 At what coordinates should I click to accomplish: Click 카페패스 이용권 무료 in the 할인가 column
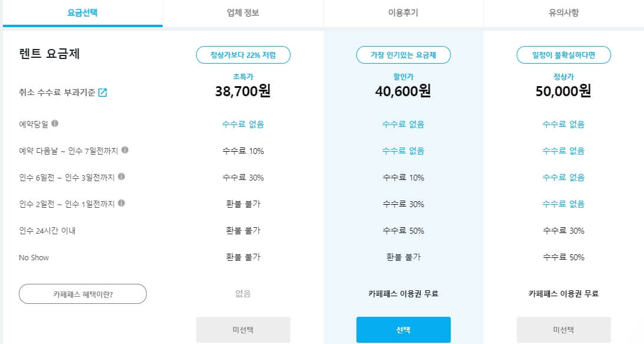[x=403, y=293]
